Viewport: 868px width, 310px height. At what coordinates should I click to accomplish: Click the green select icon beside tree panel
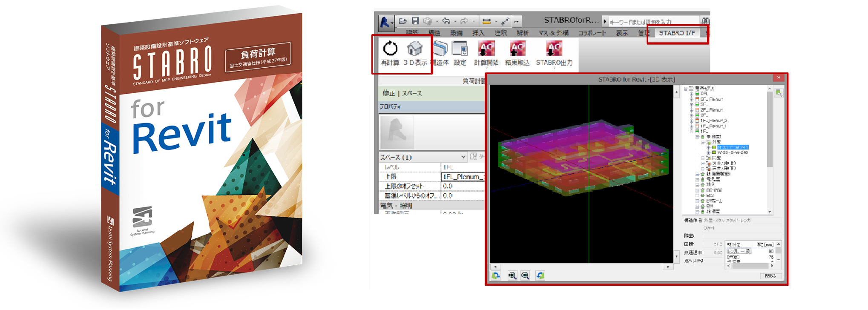(x=779, y=93)
